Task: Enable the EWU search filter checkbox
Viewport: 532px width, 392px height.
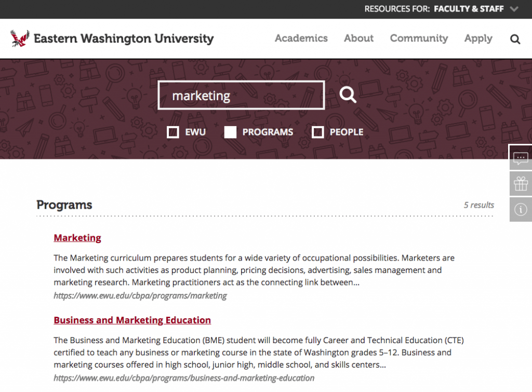Action: click(173, 132)
